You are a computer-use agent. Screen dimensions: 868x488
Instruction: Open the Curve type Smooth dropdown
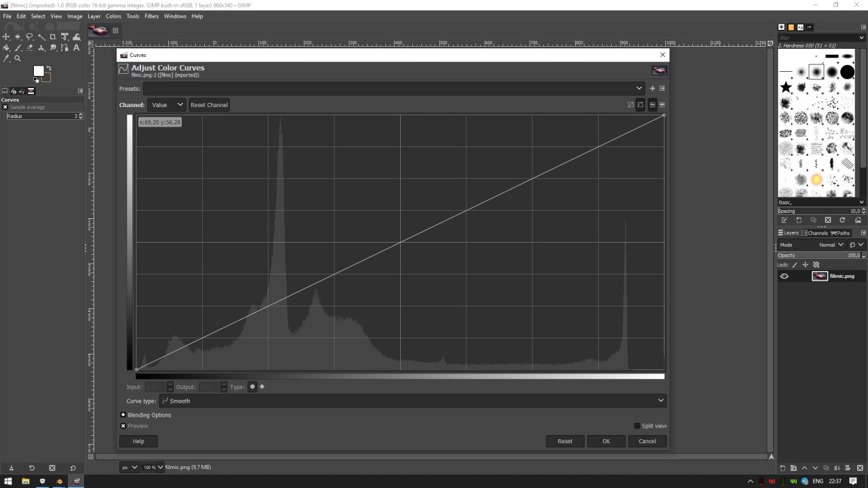point(412,401)
